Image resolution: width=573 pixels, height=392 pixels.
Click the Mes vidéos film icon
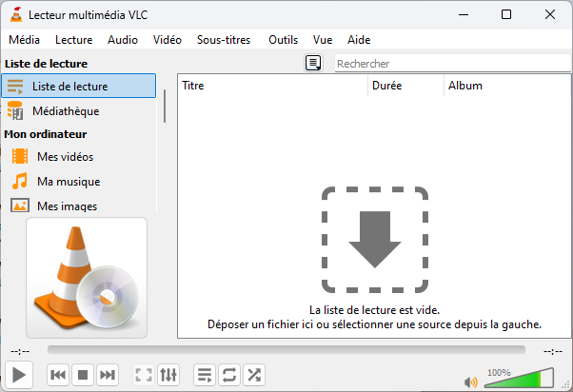point(20,156)
